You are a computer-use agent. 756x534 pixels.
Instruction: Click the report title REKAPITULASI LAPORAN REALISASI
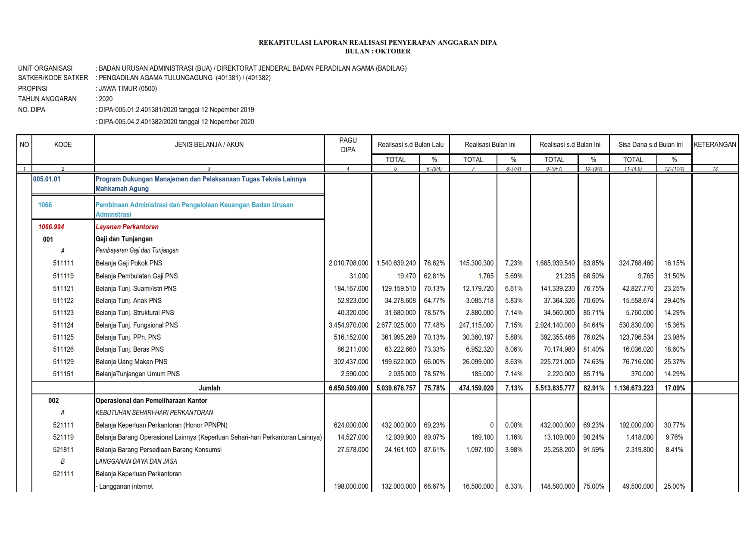tap(378, 43)
